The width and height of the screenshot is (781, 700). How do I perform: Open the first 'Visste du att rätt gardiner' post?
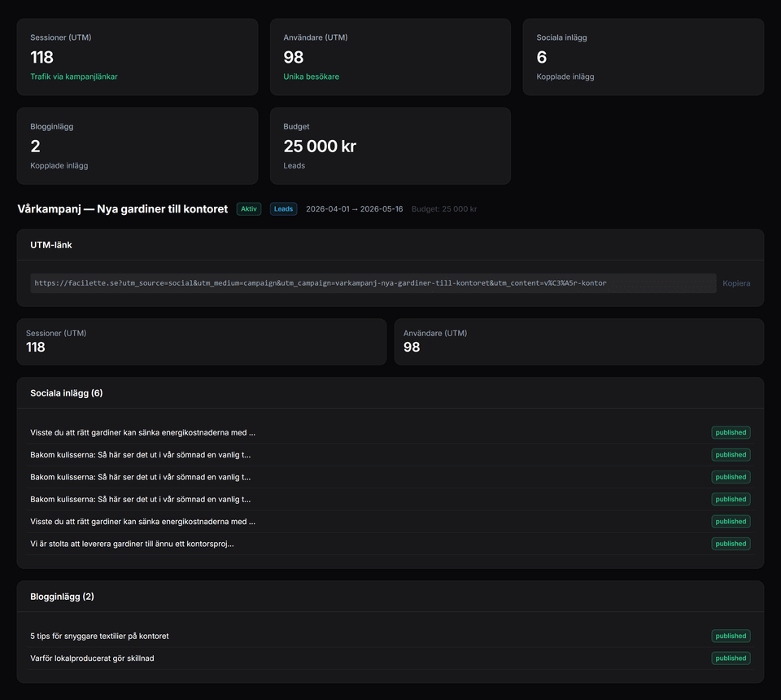click(143, 432)
